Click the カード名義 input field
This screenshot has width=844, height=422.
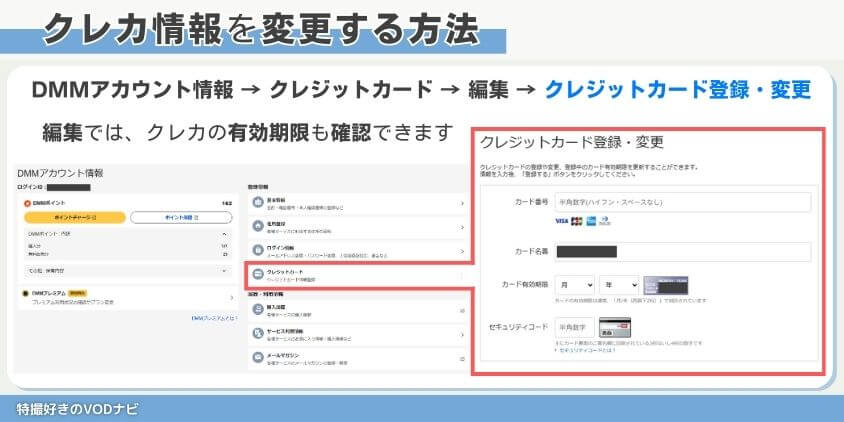(x=683, y=251)
